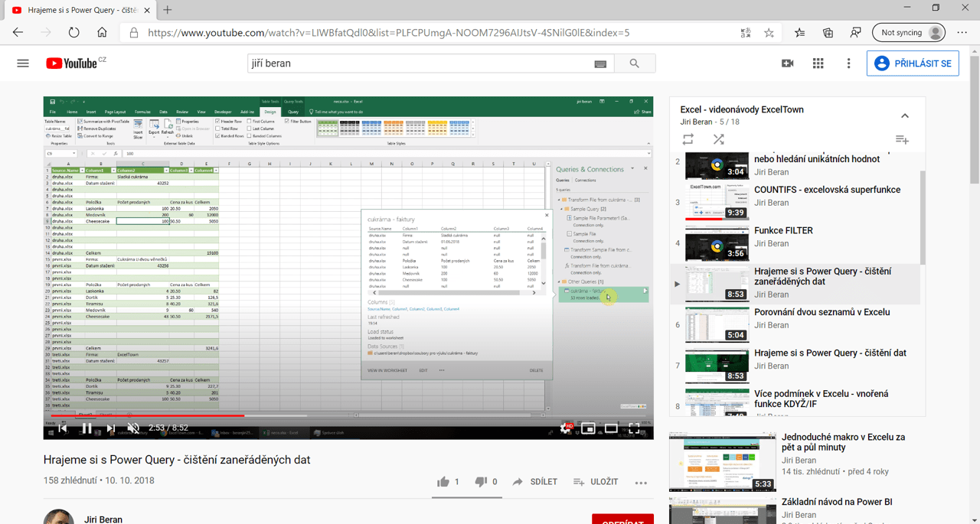The height and width of the screenshot is (524, 980).
Task: Open the browser home page
Action: (102, 33)
